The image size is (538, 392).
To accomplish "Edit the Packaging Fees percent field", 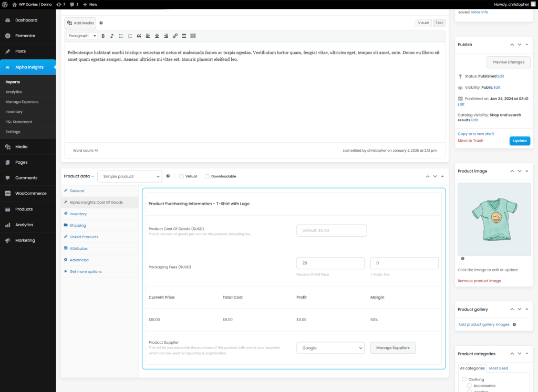I will click(x=330, y=263).
